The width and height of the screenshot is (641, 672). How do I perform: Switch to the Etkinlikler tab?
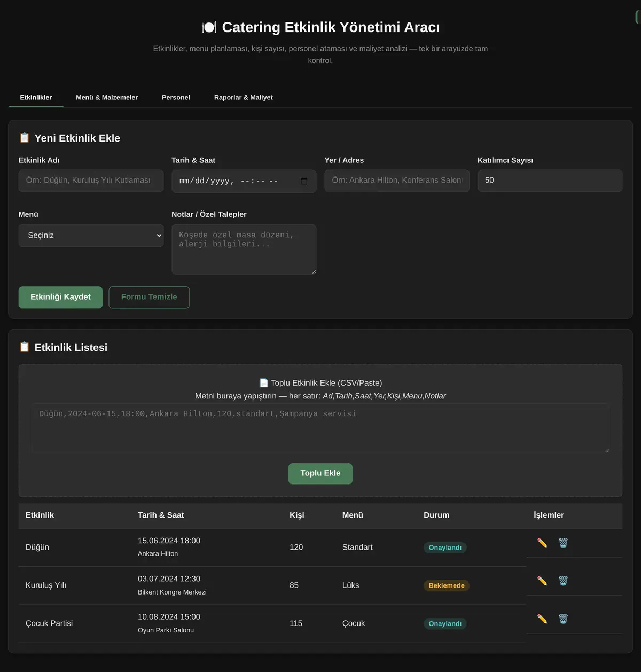pyautogui.click(x=36, y=98)
